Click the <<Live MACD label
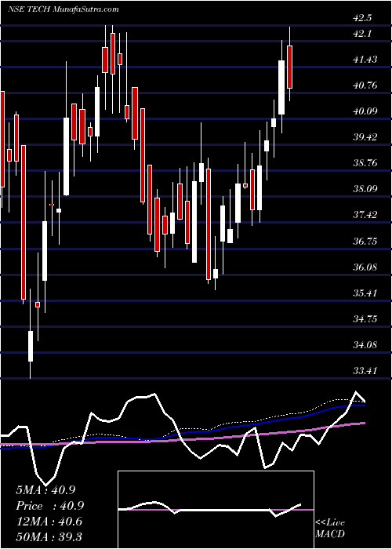The width and height of the screenshot is (392, 549). coord(330,529)
